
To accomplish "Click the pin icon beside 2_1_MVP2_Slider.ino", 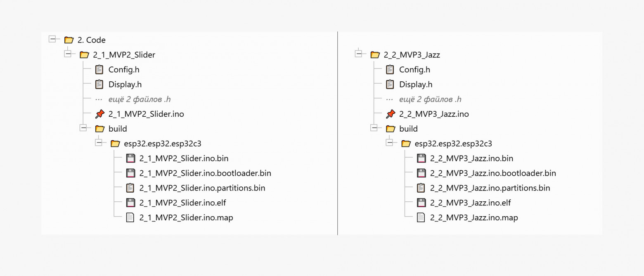I will (99, 114).
